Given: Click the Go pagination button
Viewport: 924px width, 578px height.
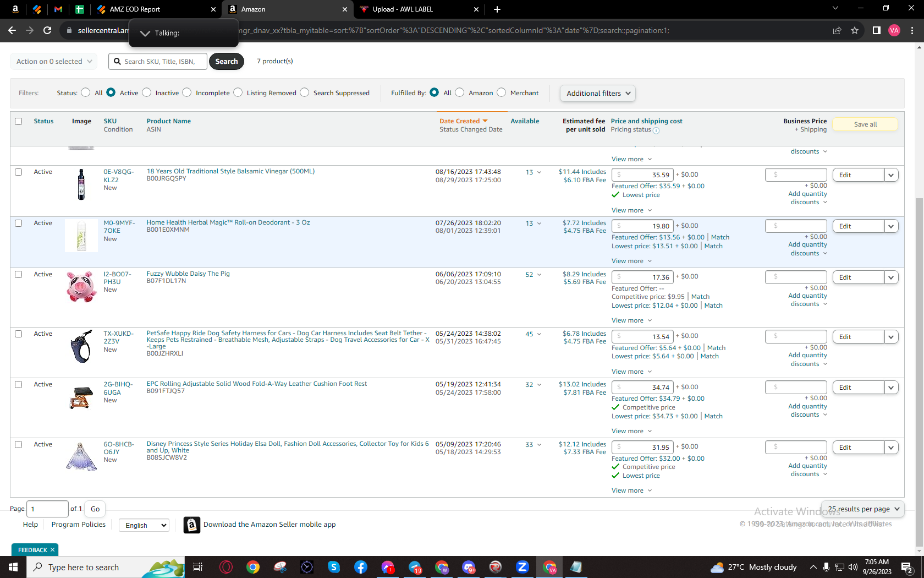Looking at the screenshot, I should [x=95, y=509].
